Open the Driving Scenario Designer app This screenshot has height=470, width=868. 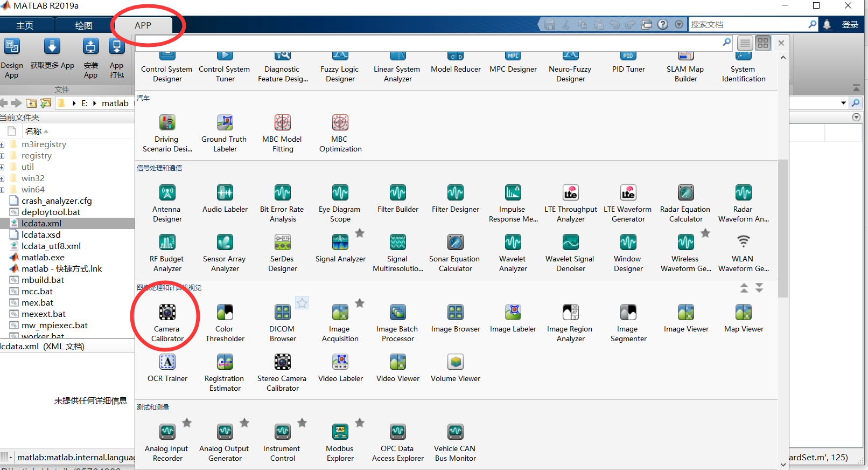tap(167, 134)
